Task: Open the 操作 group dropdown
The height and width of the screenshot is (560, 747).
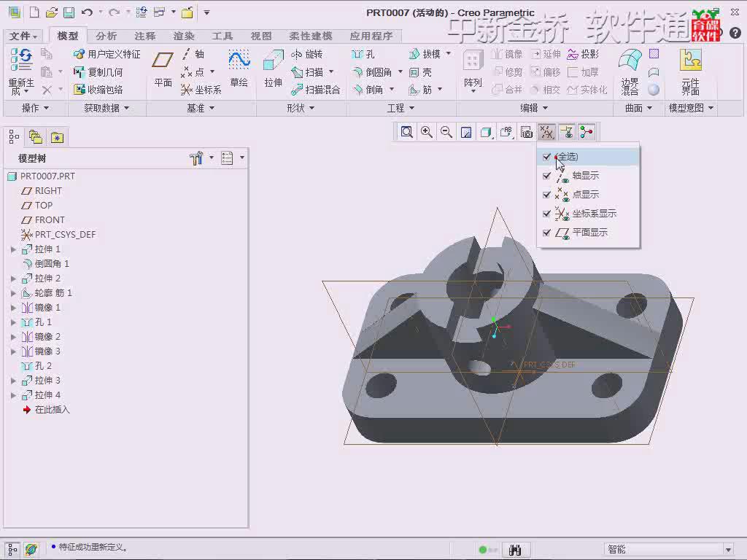Action: coord(36,108)
